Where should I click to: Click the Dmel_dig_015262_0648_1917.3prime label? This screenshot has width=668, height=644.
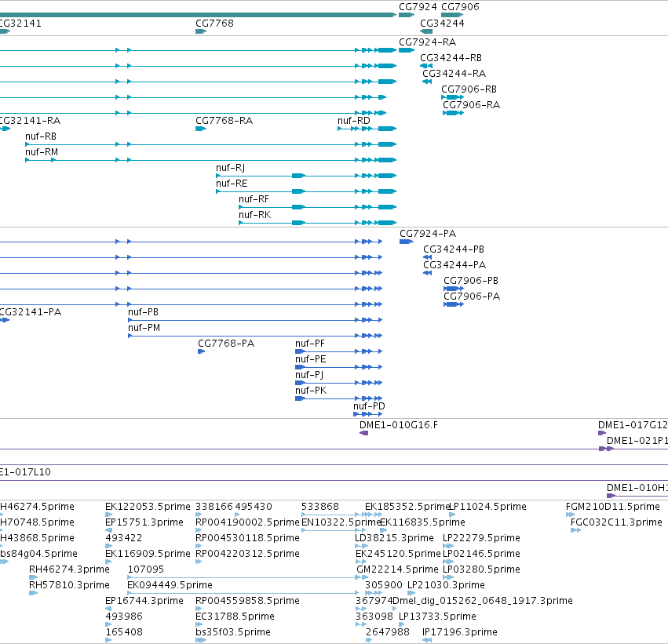tap(482, 601)
